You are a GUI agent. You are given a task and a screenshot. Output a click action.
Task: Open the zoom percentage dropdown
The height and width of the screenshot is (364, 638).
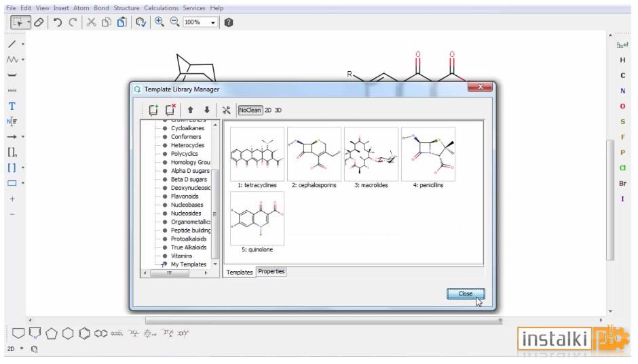tap(213, 22)
